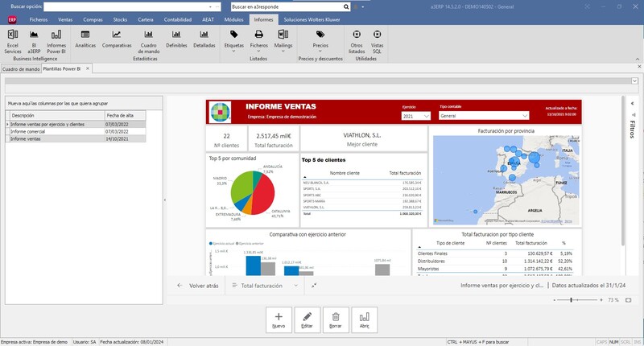Expand the Etiquetas dropdown
Screen dimensions: 644x346
click(x=234, y=40)
